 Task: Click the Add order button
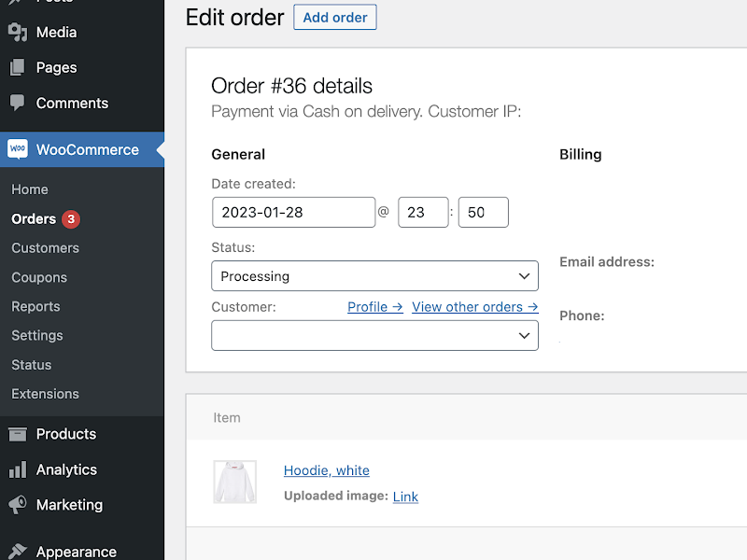(334, 17)
